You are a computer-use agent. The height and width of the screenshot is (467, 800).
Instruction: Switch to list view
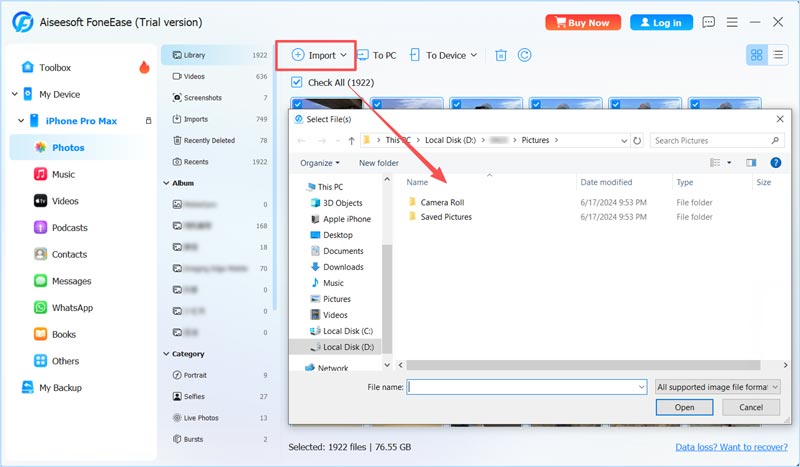[x=778, y=55]
